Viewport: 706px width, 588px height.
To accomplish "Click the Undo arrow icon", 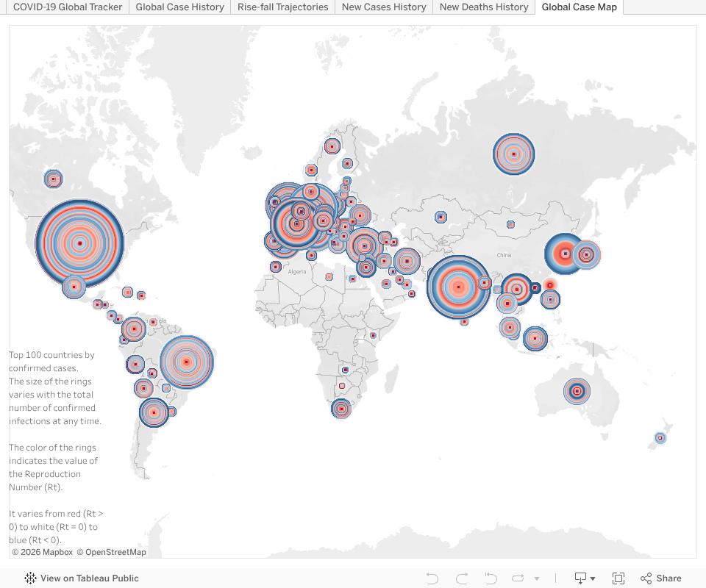I will [x=432, y=578].
